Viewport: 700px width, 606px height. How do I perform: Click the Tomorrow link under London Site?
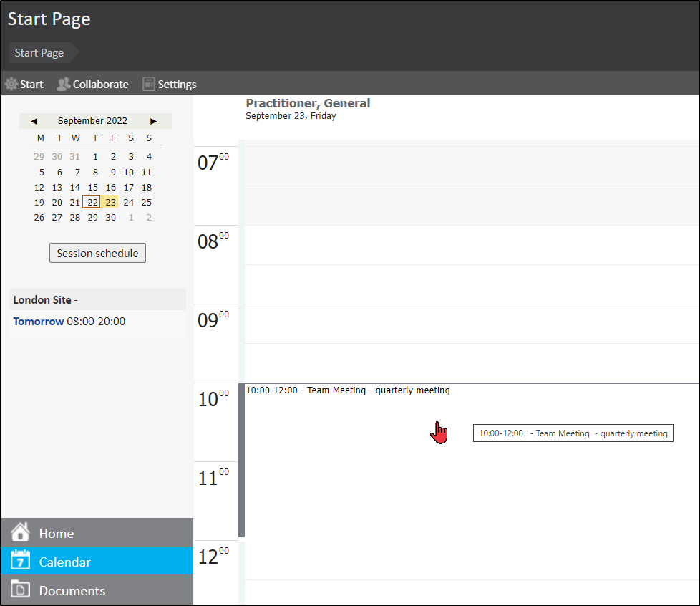tap(39, 322)
